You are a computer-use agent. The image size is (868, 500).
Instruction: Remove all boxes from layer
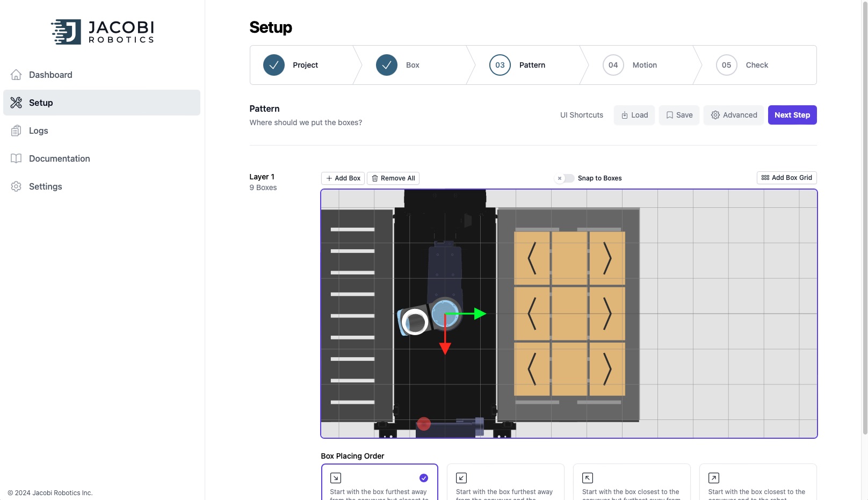point(393,178)
